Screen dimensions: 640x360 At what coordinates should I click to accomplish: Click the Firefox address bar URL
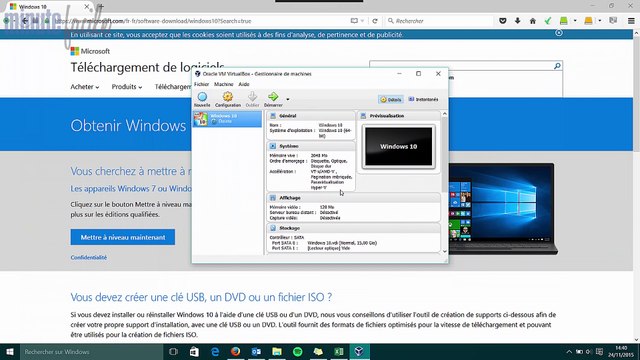coord(153,21)
